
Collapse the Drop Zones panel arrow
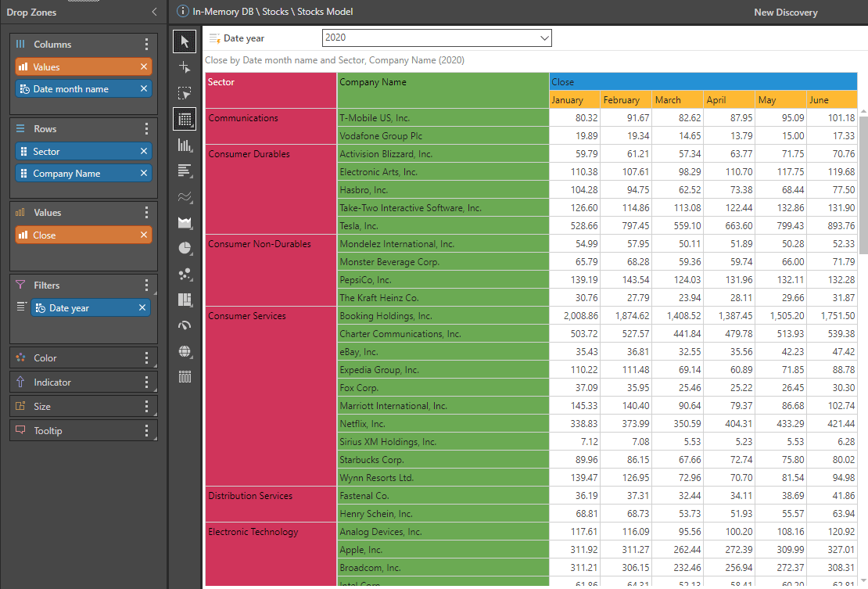(x=155, y=12)
